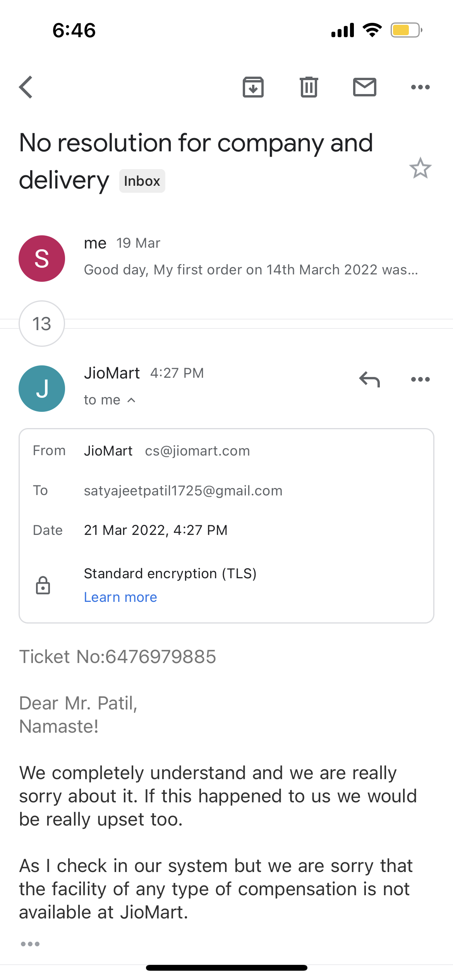Tap the recipient gmail address

[183, 491]
